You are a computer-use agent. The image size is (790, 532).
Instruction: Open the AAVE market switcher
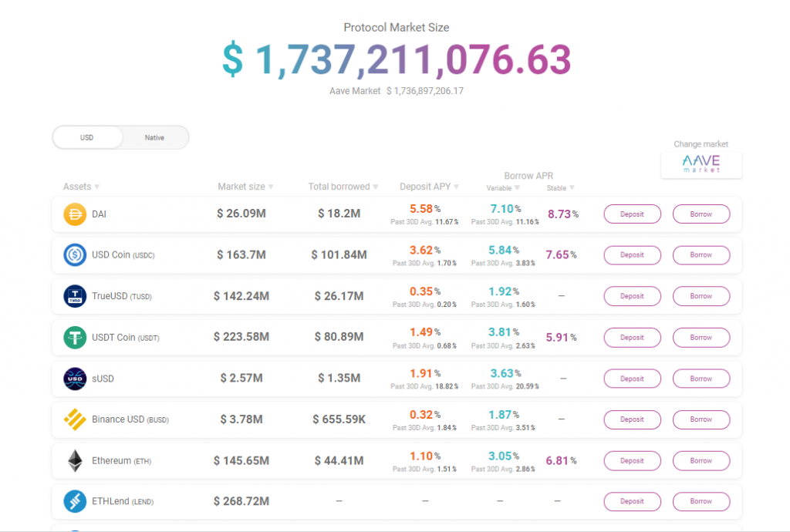coord(701,164)
